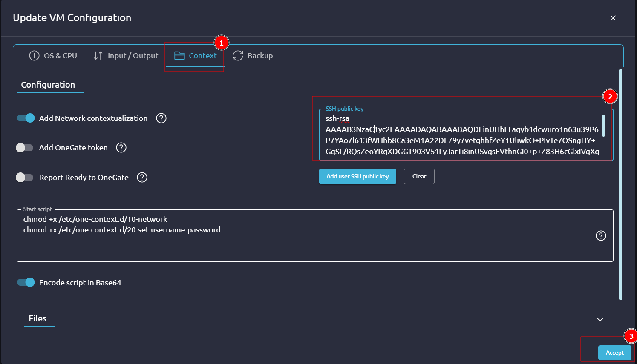Click help icon for Report Ready to OneGate
Screen dimensions: 637x364
[142, 178]
